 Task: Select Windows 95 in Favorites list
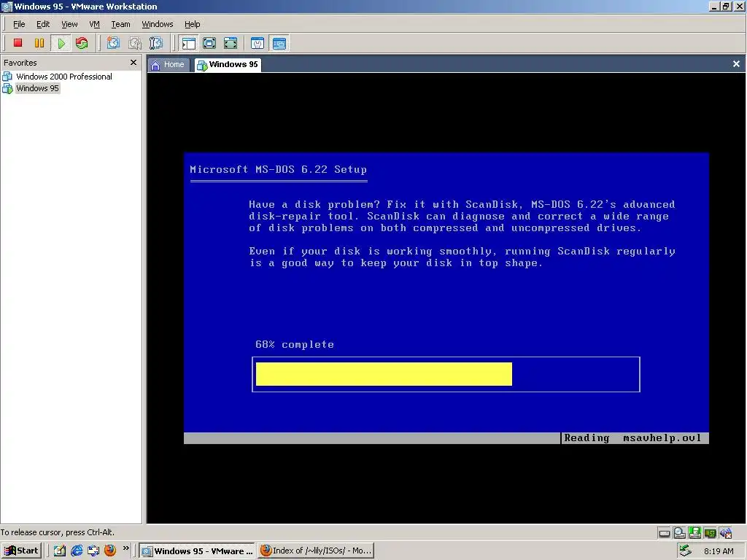[31, 88]
